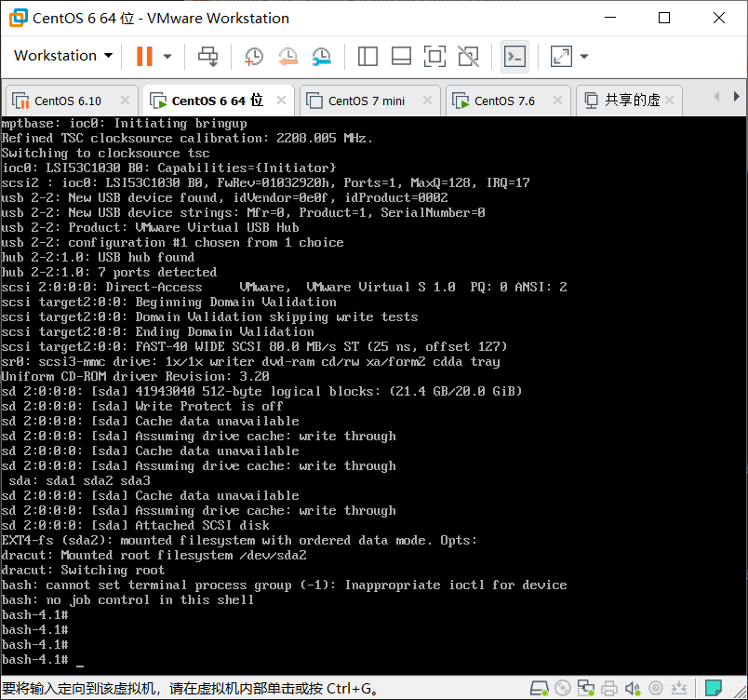Screen dimensions: 748x700
Task: Close the CentOS 7.6 tab
Action: (x=557, y=101)
